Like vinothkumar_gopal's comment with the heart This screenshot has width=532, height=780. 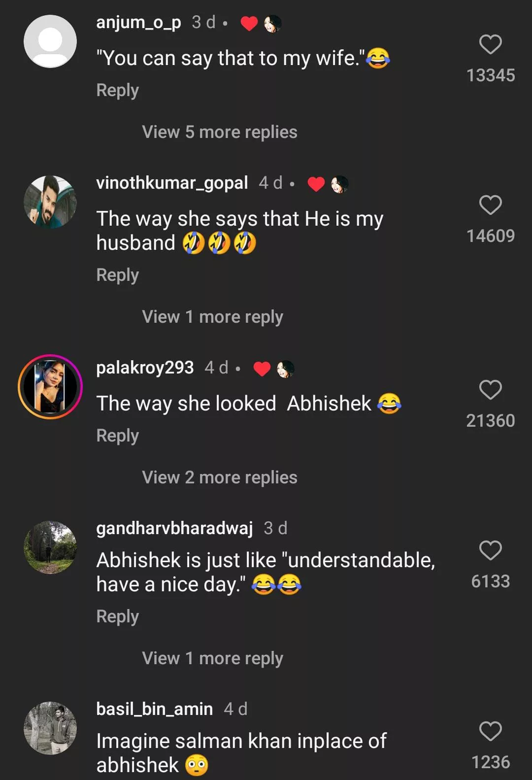pyautogui.click(x=490, y=205)
